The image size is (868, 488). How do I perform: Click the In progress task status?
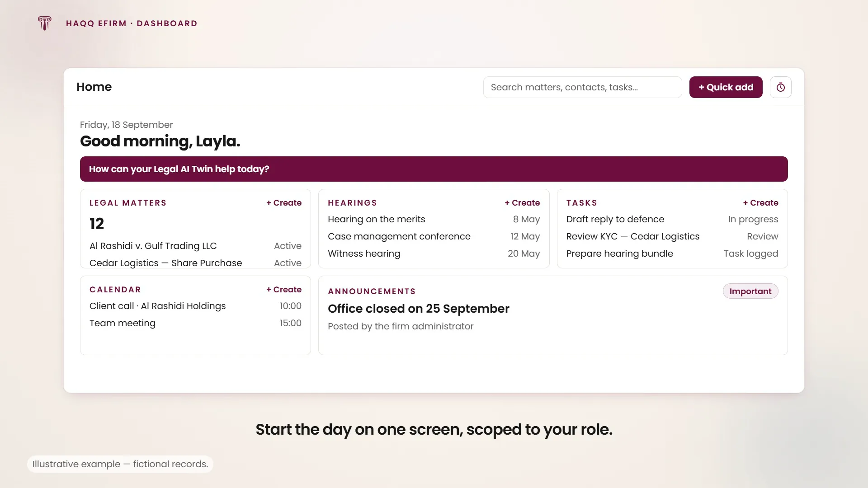pyautogui.click(x=753, y=219)
